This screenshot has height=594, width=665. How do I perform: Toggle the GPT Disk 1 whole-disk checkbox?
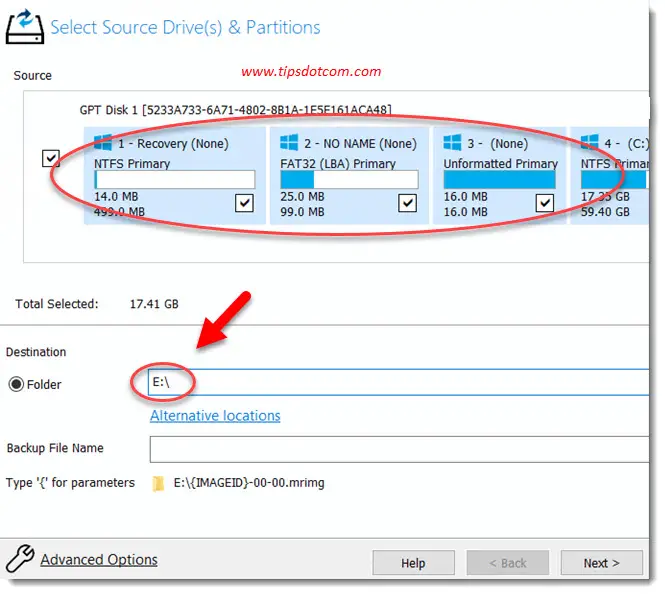pos(51,159)
